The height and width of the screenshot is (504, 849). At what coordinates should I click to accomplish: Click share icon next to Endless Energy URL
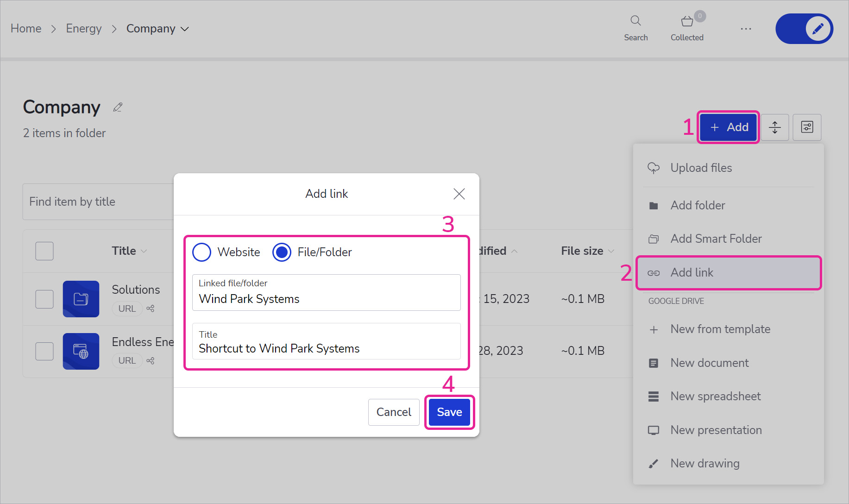click(151, 360)
